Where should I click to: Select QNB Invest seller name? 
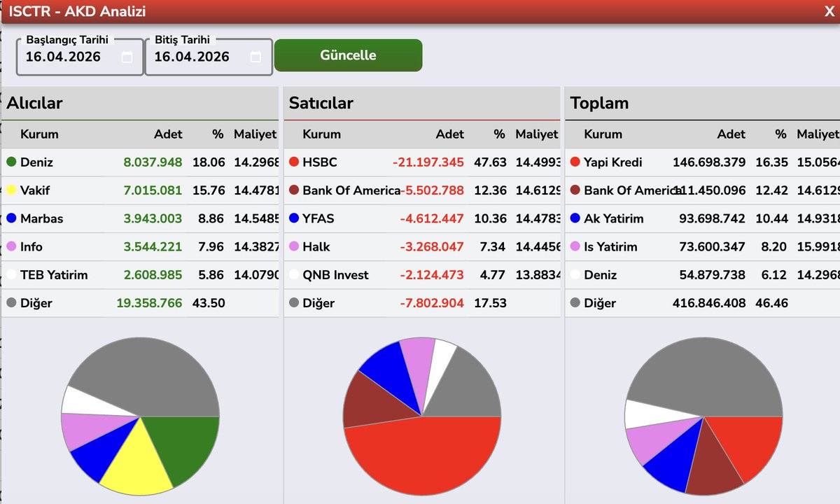click(x=335, y=275)
